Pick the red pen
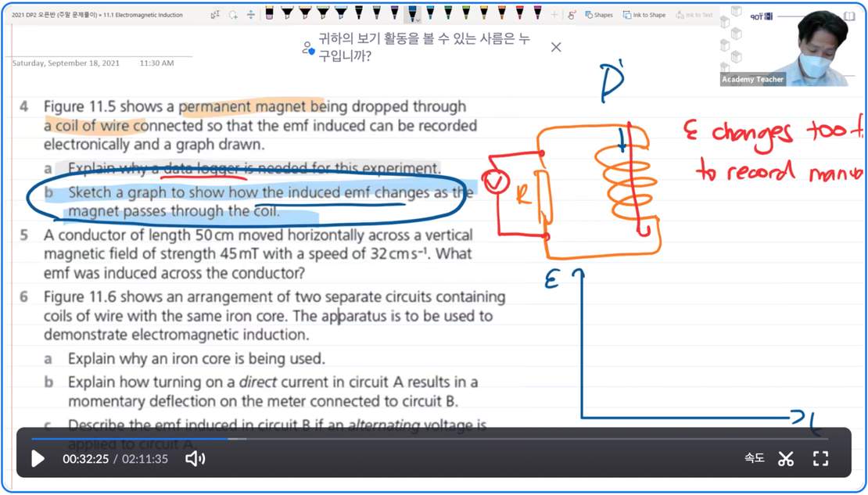This screenshot has width=868, height=495. point(519,13)
